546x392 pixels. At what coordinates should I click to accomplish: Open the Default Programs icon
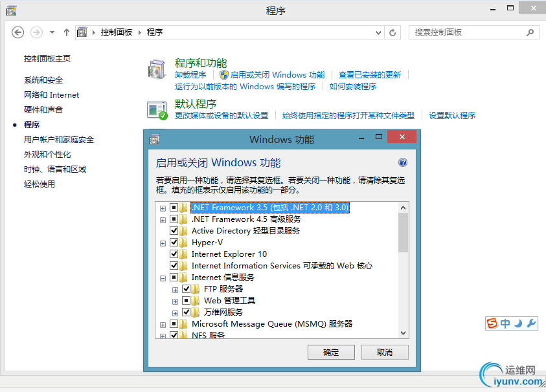tap(157, 110)
